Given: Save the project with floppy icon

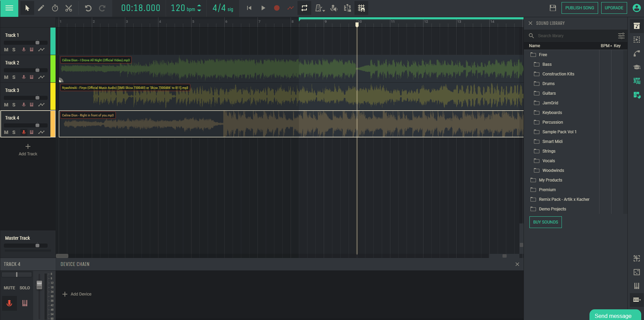Looking at the screenshot, I should [x=553, y=8].
